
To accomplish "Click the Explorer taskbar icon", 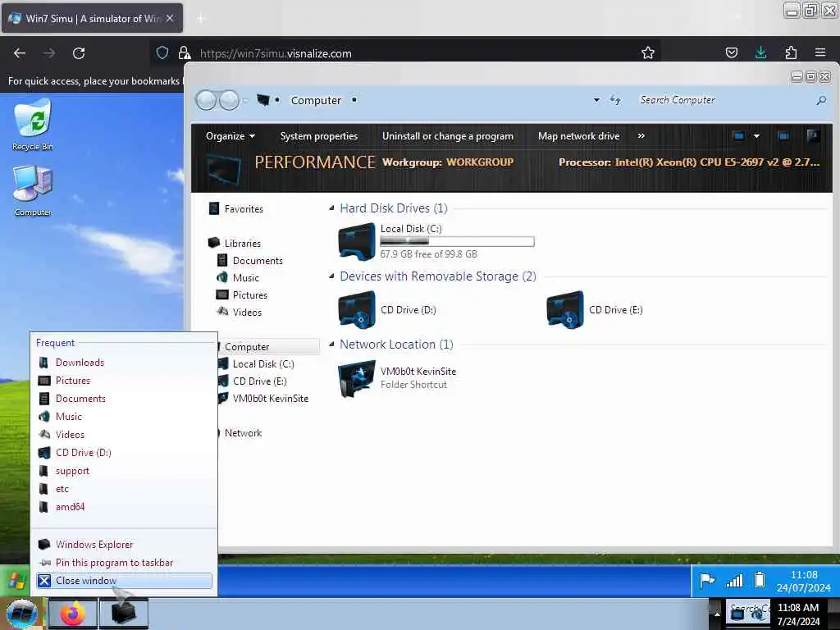I will pyautogui.click(x=123, y=614).
